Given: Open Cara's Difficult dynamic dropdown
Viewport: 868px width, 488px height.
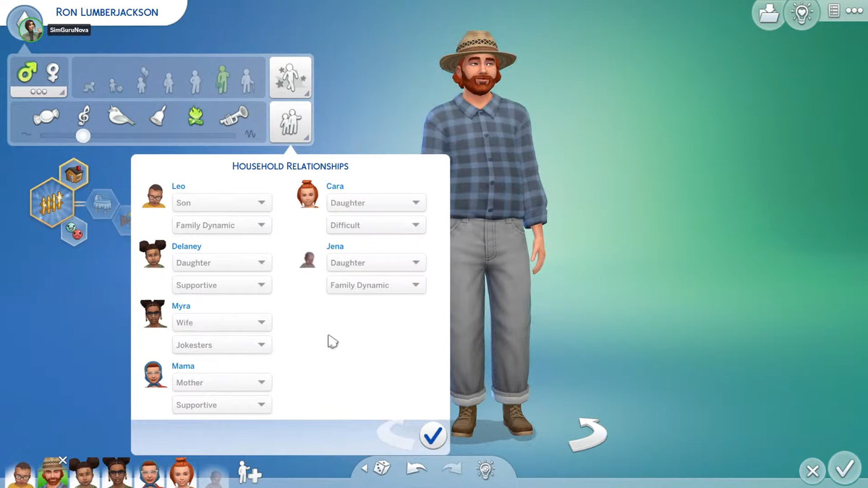Looking at the screenshot, I should [376, 226].
